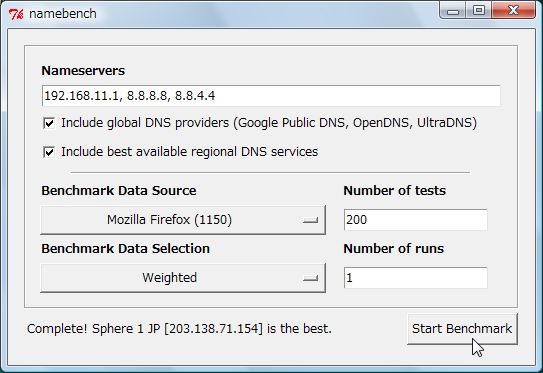Click the 'Complete! Sphere 1 JP' status message
The width and height of the screenshot is (543, 373).
[179, 329]
